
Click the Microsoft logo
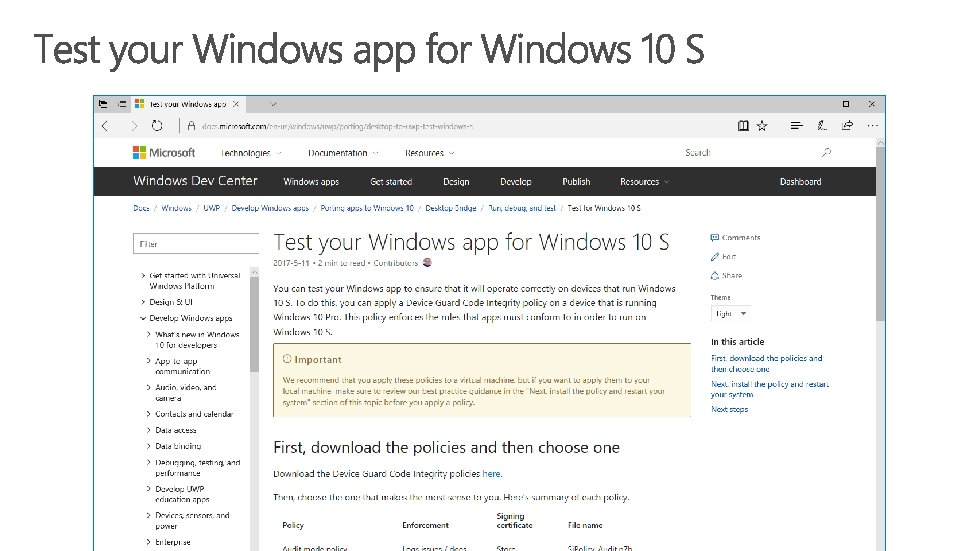(164, 152)
